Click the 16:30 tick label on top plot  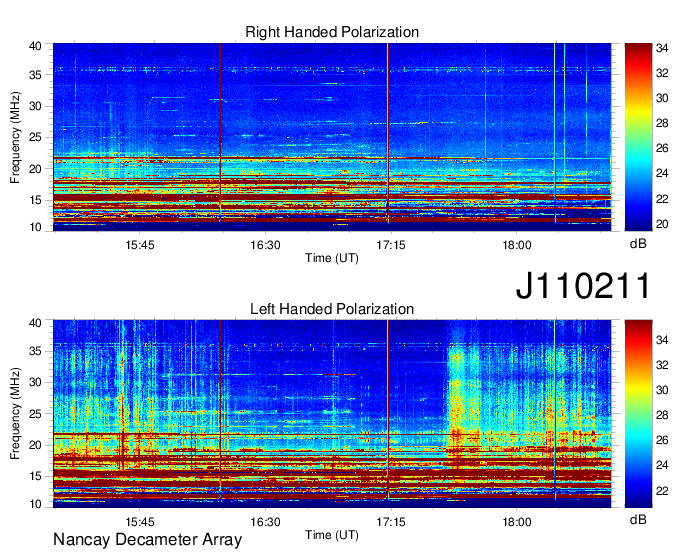coord(265,245)
